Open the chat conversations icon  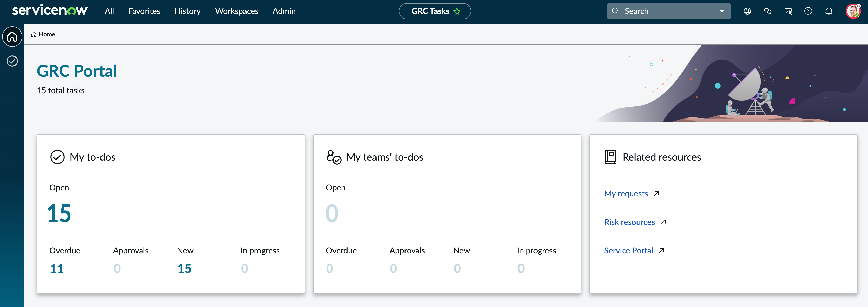pos(768,11)
